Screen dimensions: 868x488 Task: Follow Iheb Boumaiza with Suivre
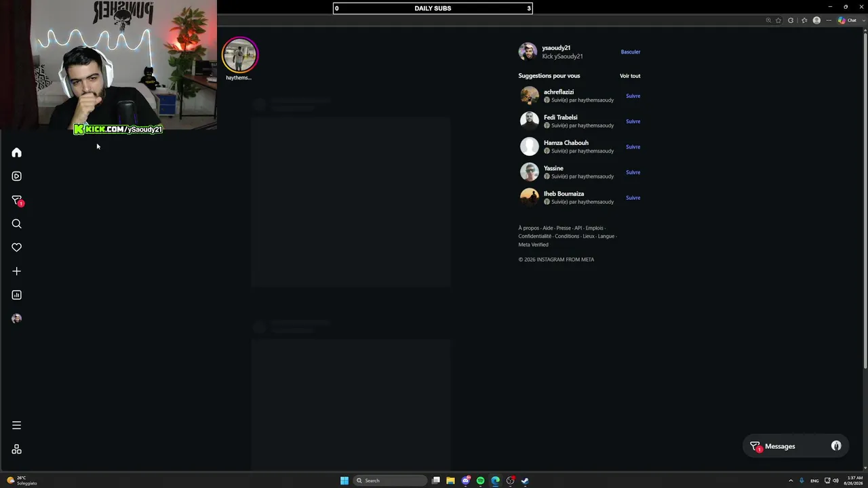tap(633, 198)
